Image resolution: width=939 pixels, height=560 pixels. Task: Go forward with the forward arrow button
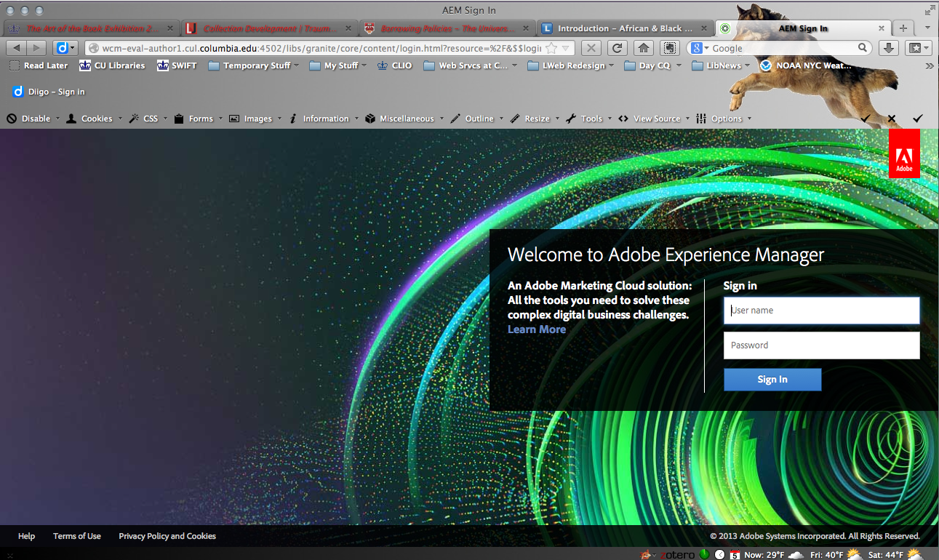(36, 48)
